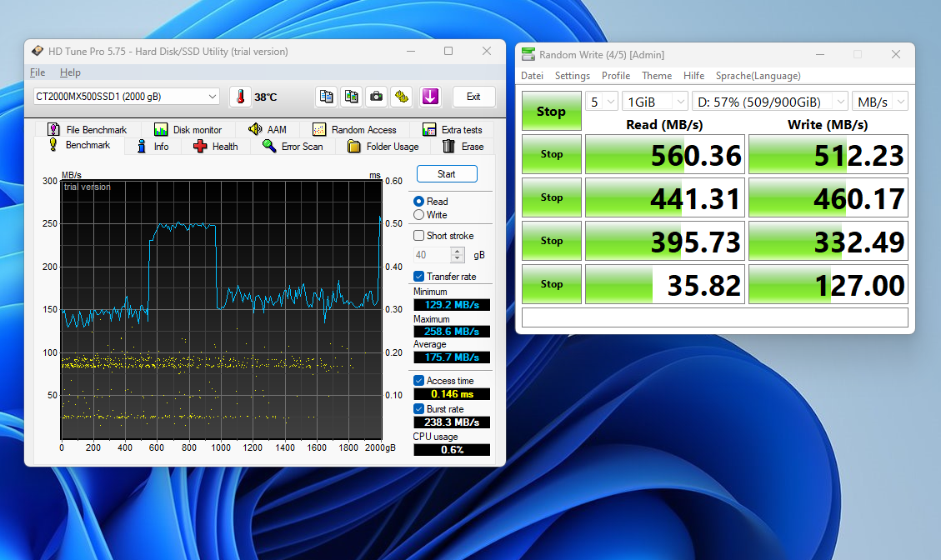Open the MB/s unit dropdown

tap(880, 102)
